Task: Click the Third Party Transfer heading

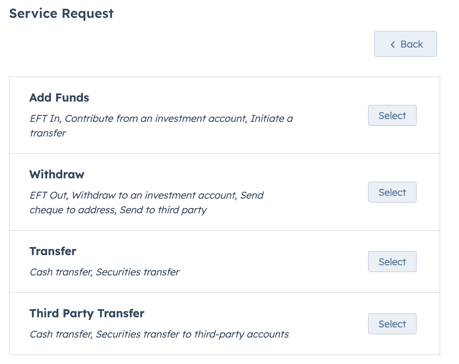Action: pos(87,313)
